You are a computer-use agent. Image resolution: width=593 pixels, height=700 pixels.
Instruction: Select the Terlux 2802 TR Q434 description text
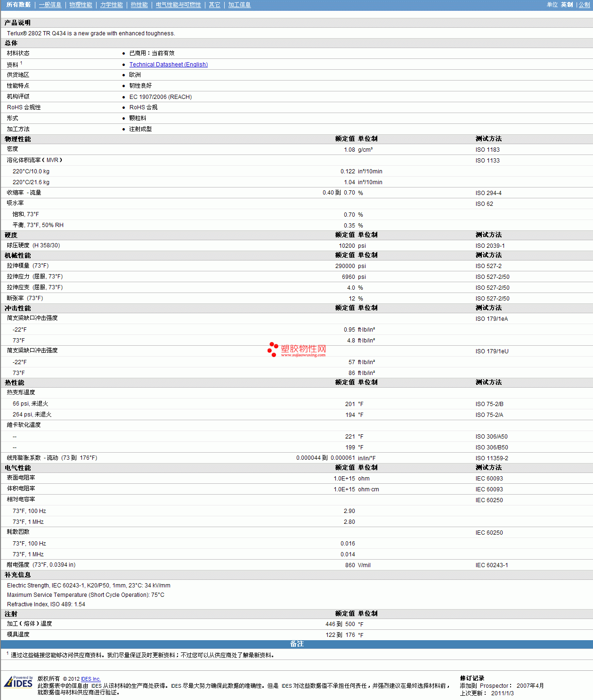[91, 33]
